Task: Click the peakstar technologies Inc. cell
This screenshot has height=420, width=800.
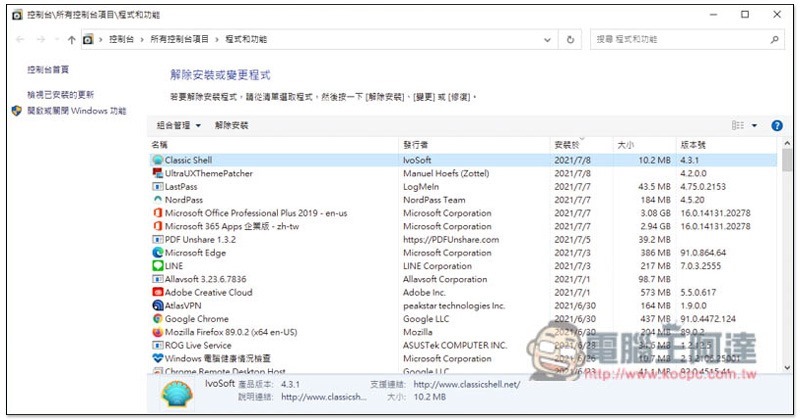Action: click(x=454, y=306)
